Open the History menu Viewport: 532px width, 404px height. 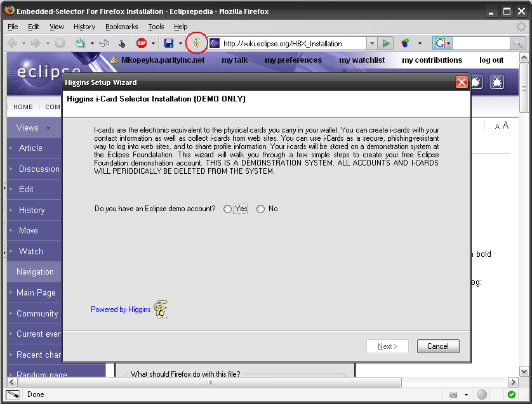[x=84, y=27]
